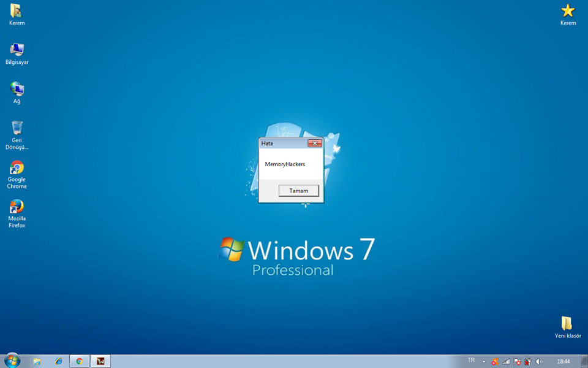Open the network signal tray icon
Screen dimensions: 588x368
pos(507,362)
